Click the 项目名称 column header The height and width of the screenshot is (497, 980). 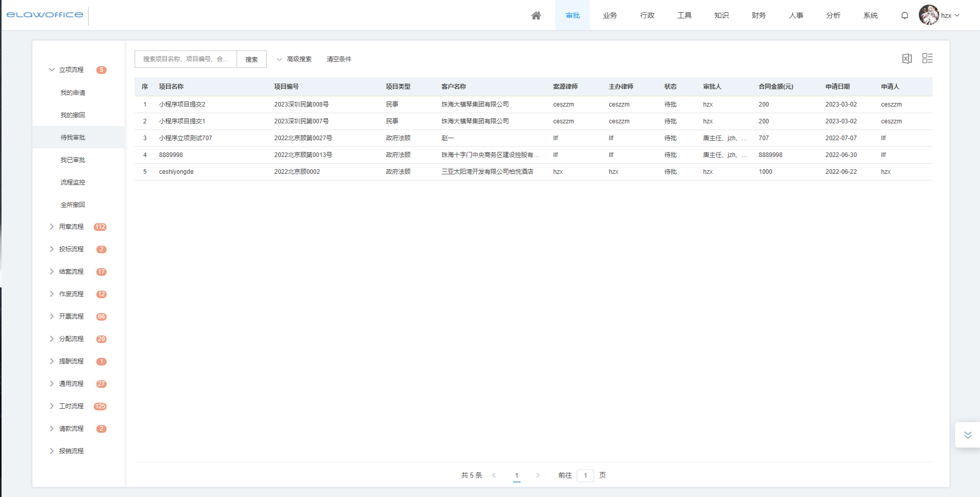(x=171, y=87)
